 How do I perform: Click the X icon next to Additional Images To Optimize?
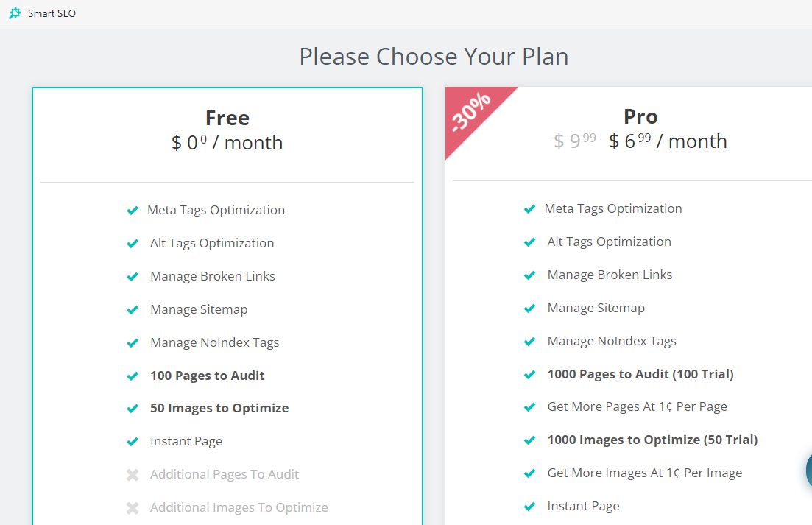point(133,508)
